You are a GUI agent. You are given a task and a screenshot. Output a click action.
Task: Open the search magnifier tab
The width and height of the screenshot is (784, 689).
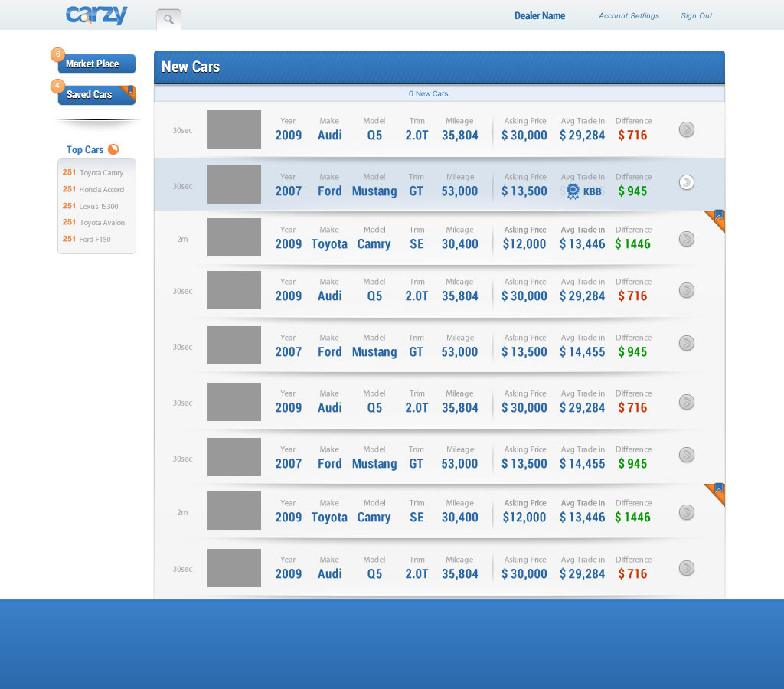click(168, 19)
